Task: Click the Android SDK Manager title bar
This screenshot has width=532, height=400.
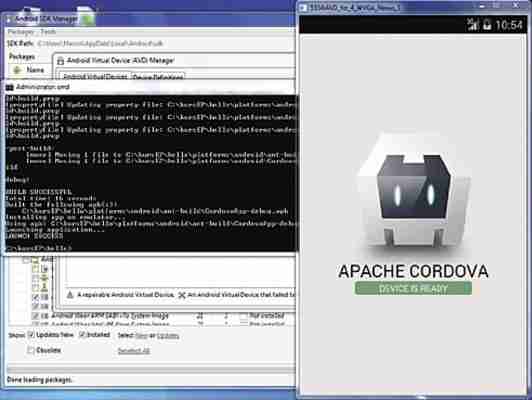Action: (x=149, y=19)
